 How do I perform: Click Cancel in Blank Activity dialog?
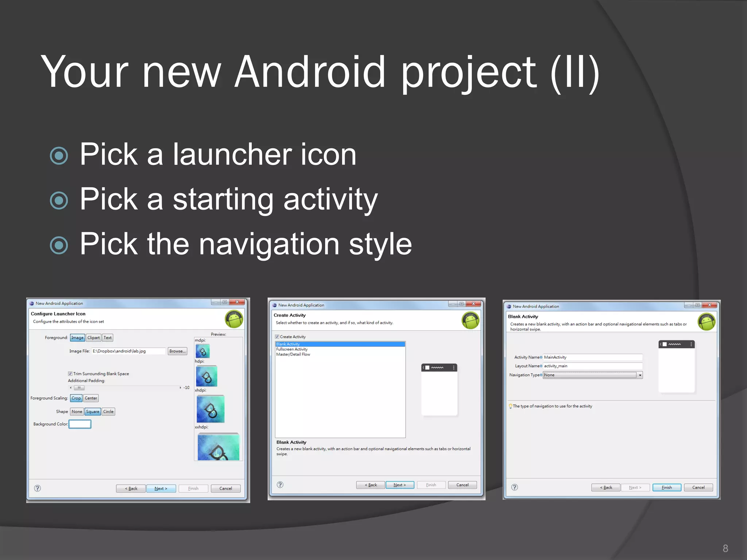pos(698,487)
